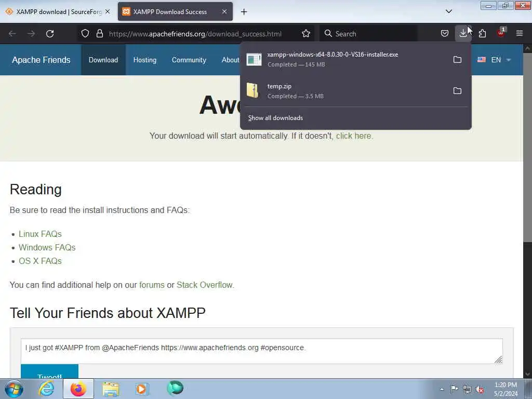Click the US flag language icon
Viewport: 532px width, 399px height.
[x=482, y=60]
